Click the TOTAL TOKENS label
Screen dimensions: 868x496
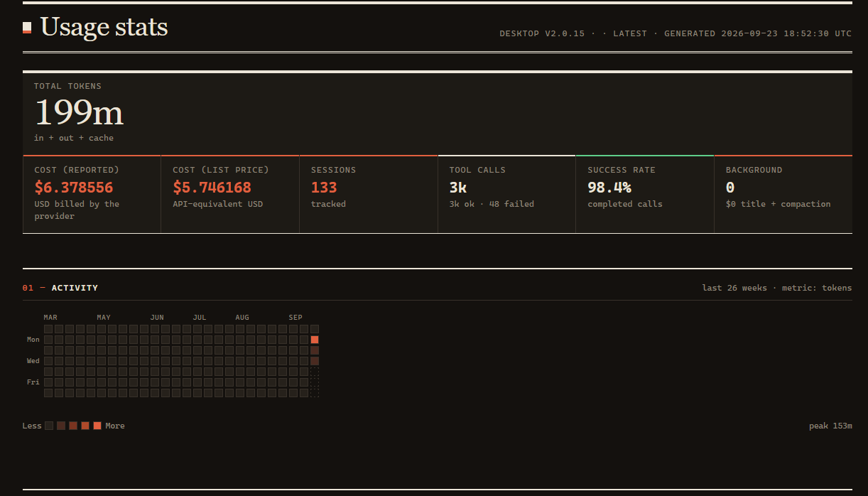pyautogui.click(x=67, y=86)
